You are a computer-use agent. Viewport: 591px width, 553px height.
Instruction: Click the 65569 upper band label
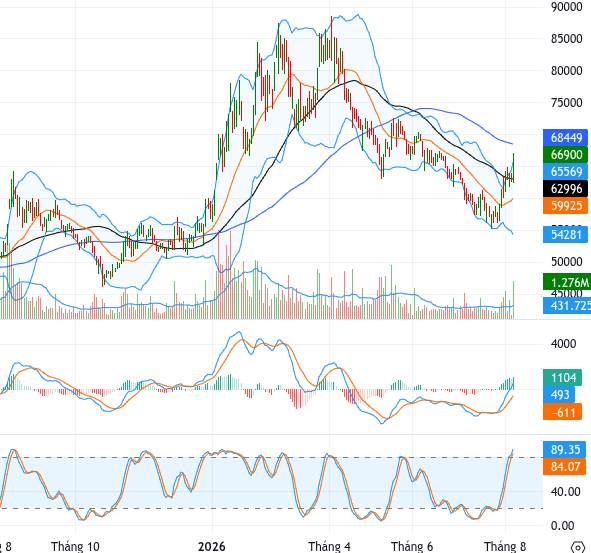565,172
